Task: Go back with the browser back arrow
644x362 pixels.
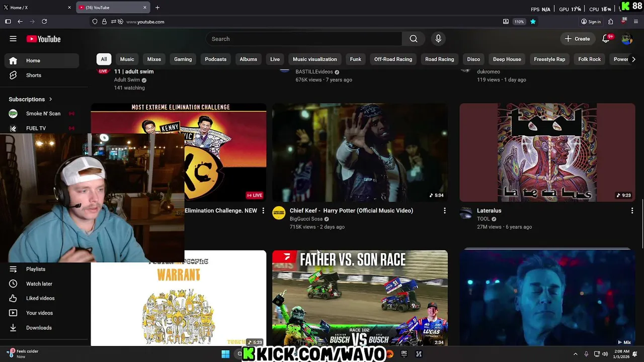Action: (20, 22)
